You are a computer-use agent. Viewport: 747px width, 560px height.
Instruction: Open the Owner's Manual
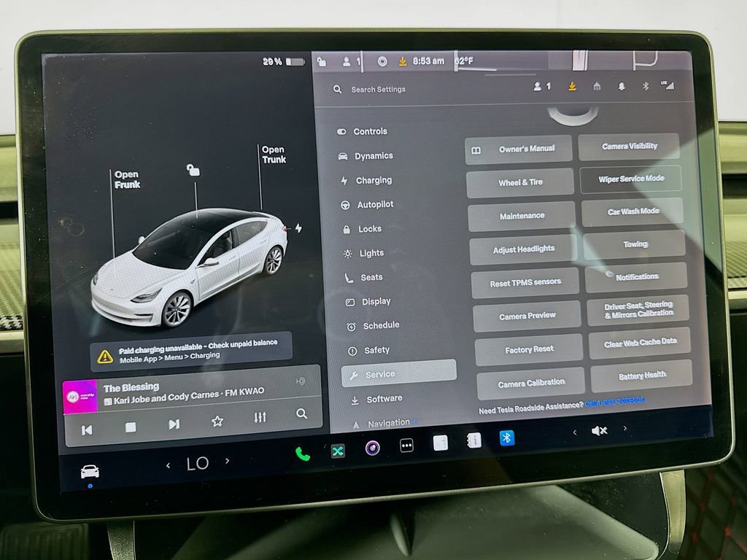518,149
